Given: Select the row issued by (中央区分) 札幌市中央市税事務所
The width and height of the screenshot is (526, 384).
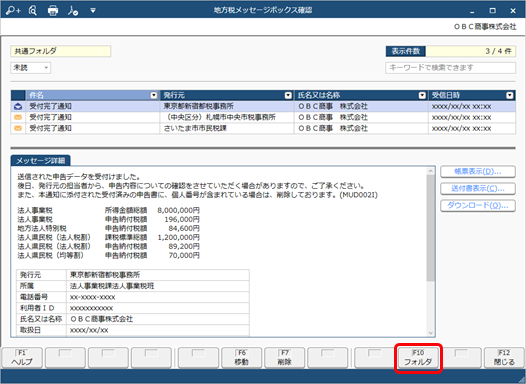Looking at the screenshot, I should pos(263,117).
